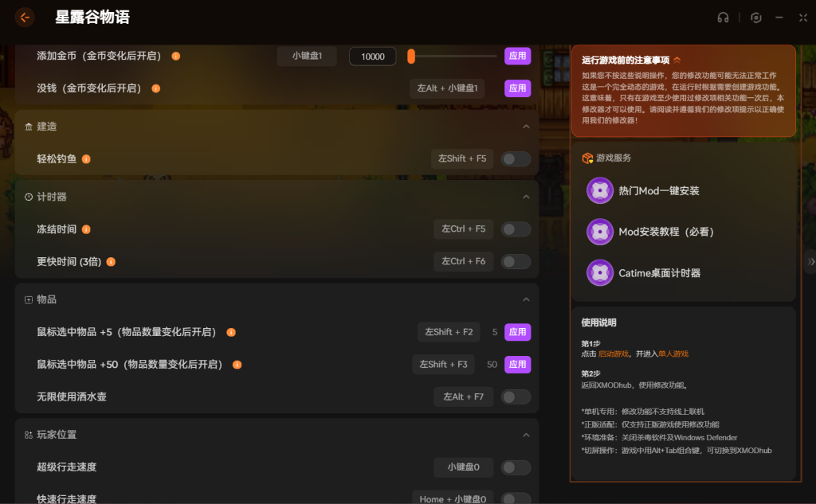Turn on 无限使用洒水壶 switch

(x=516, y=397)
